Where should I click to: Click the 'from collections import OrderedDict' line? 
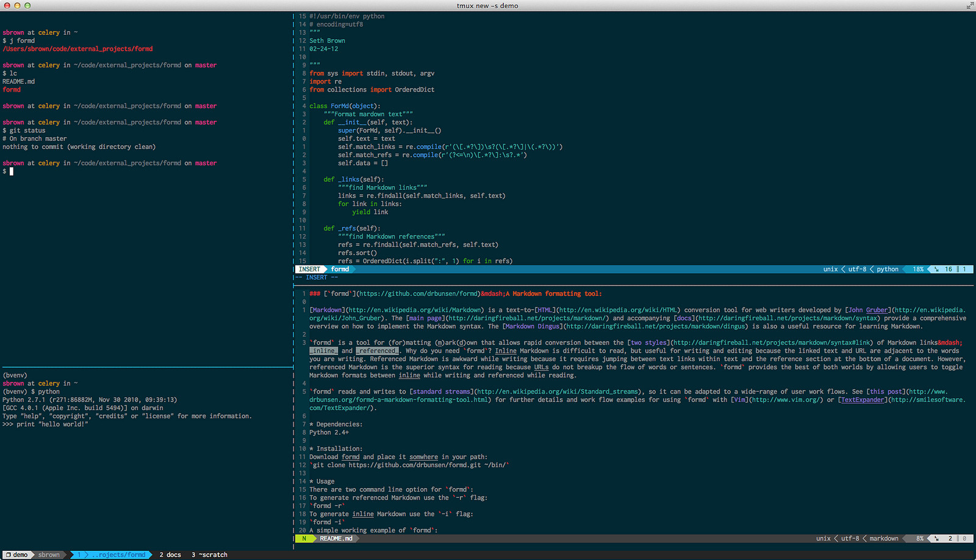(x=372, y=90)
